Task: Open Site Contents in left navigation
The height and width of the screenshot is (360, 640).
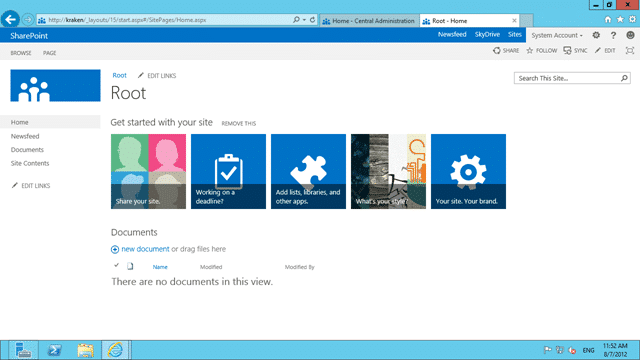Action: tap(30, 163)
